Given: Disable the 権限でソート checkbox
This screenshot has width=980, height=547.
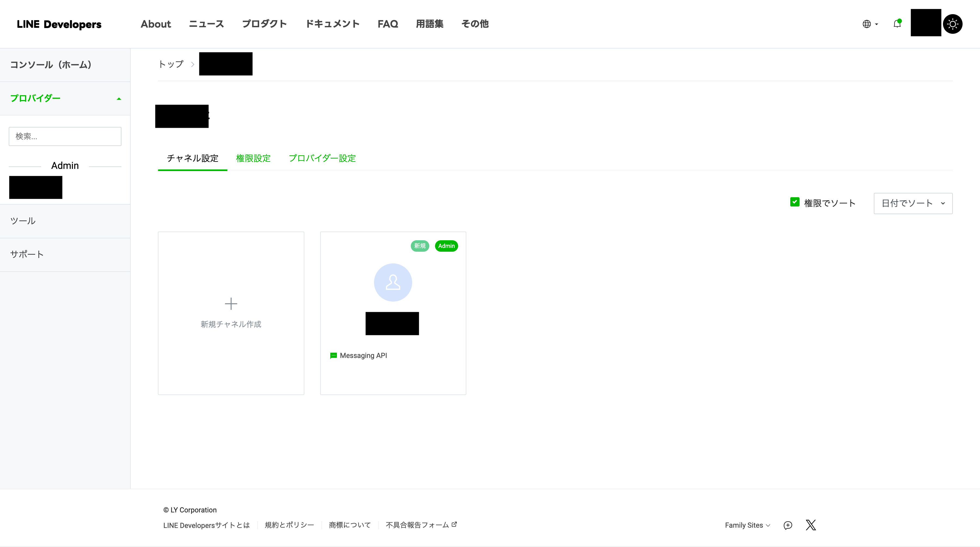Looking at the screenshot, I should click(x=795, y=202).
